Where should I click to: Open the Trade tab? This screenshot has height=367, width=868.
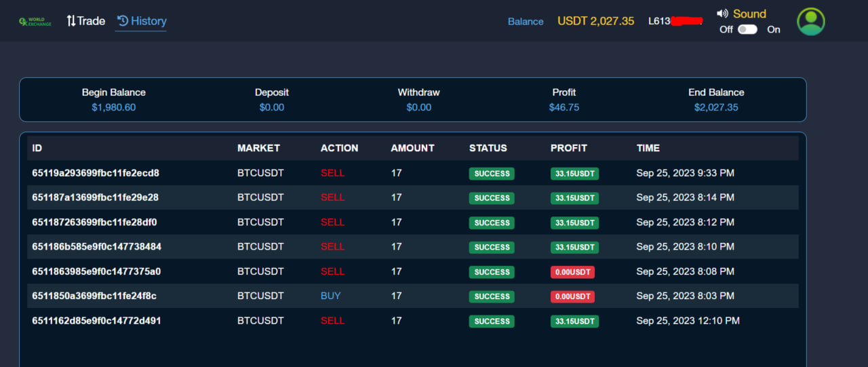click(x=86, y=21)
